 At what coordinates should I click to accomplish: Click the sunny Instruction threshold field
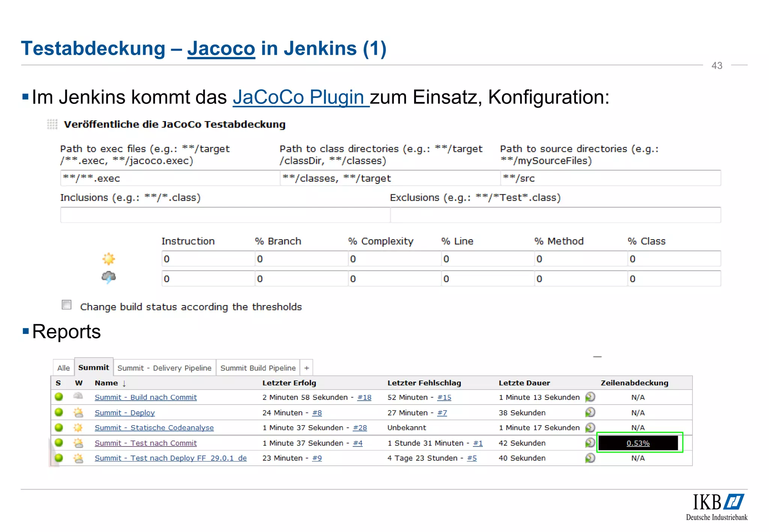point(208,259)
